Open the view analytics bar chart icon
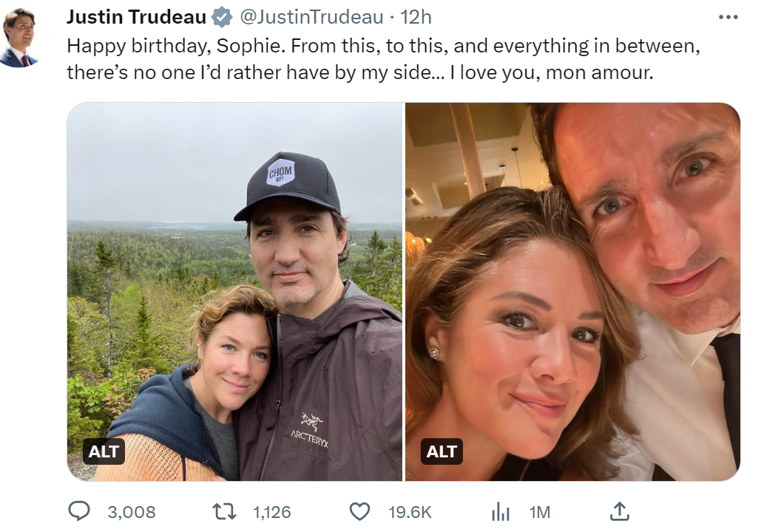Screen dimensions: 761x532 pos(501,511)
